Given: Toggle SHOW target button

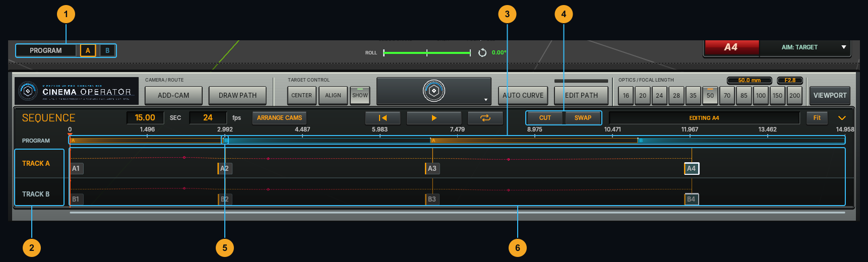Looking at the screenshot, I should (360, 95).
